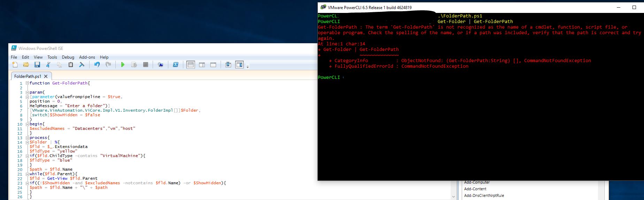Minimize the VMware PowerCLI window

point(619,7)
